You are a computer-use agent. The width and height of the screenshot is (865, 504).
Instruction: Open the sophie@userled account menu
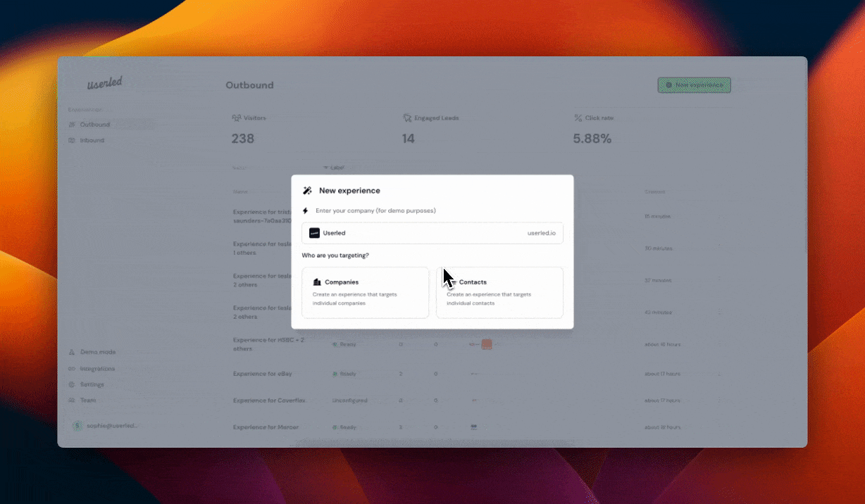[x=106, y=426]
